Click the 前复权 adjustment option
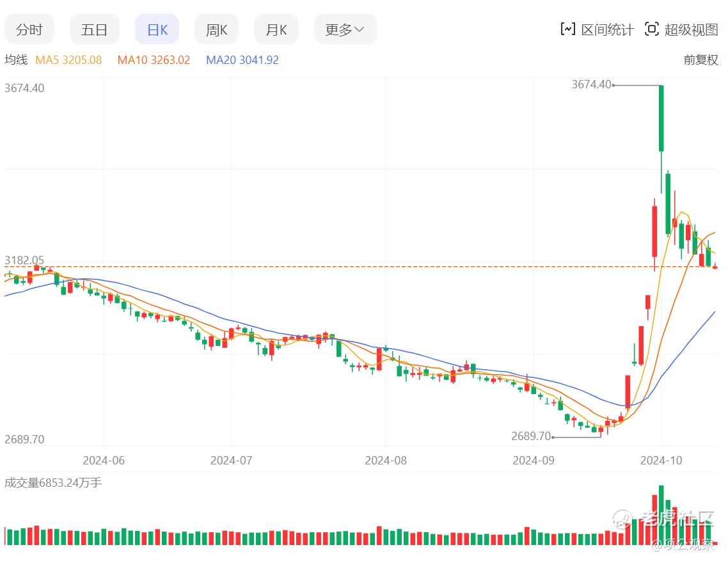 click(700, 60)
